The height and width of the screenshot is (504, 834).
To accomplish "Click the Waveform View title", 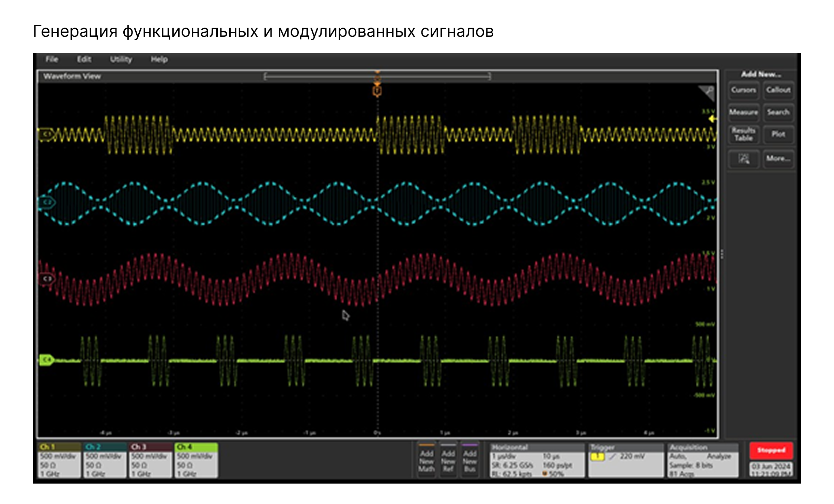I will click(x=72, y=77).
